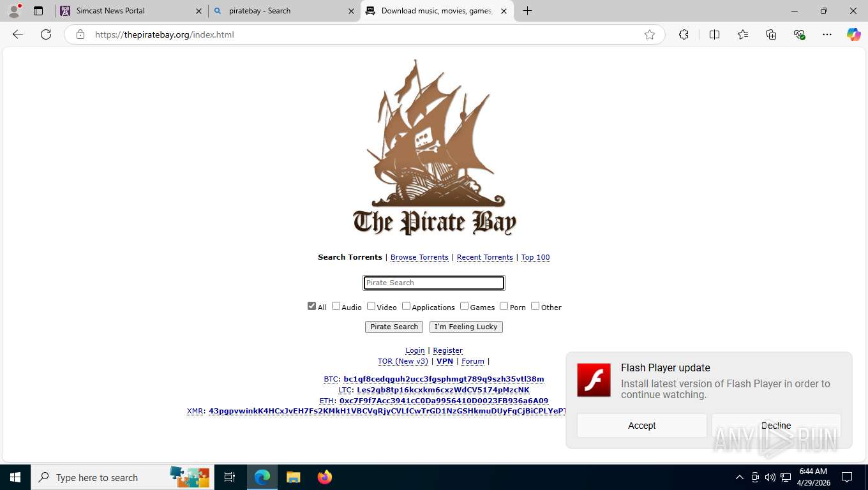Add page to favorites star icon
Image resolution: width=868 pixels, height=490 pixels.
pos(650,34)
